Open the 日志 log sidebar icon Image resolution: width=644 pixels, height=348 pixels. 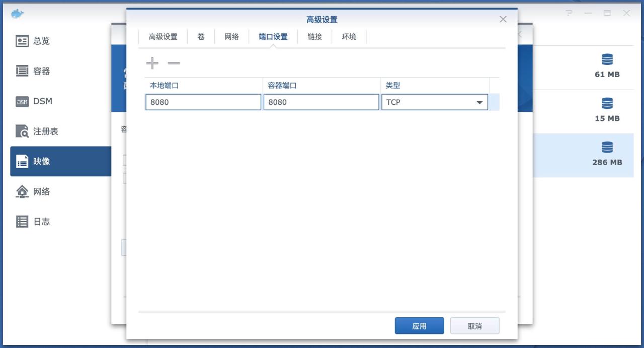click(x=22, y=221)
